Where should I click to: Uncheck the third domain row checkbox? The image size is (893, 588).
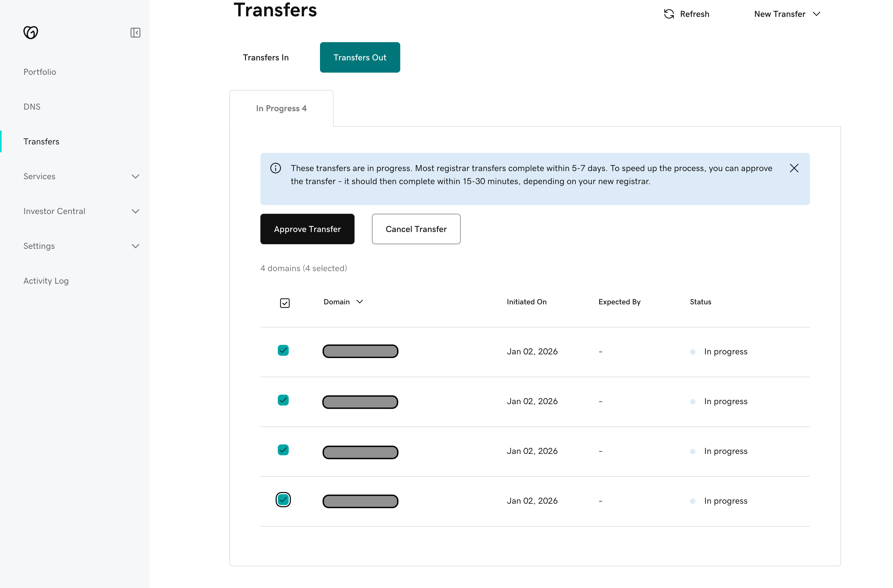(x=283, y=450)
